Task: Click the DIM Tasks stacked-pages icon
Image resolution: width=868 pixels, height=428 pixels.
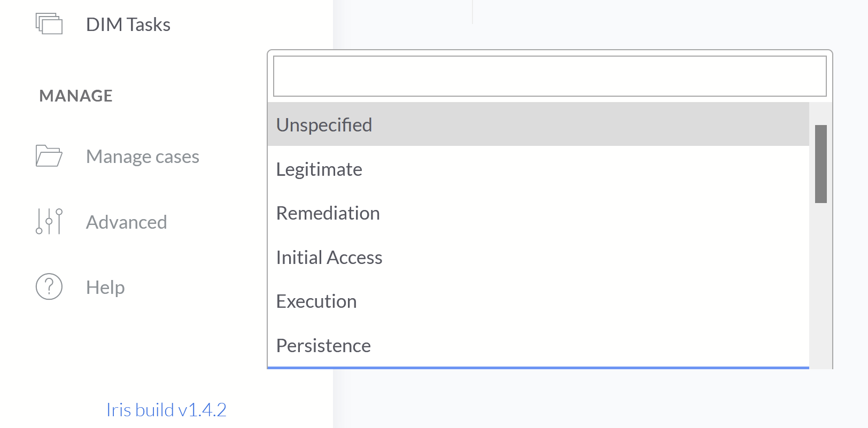Action: (48, 24)
